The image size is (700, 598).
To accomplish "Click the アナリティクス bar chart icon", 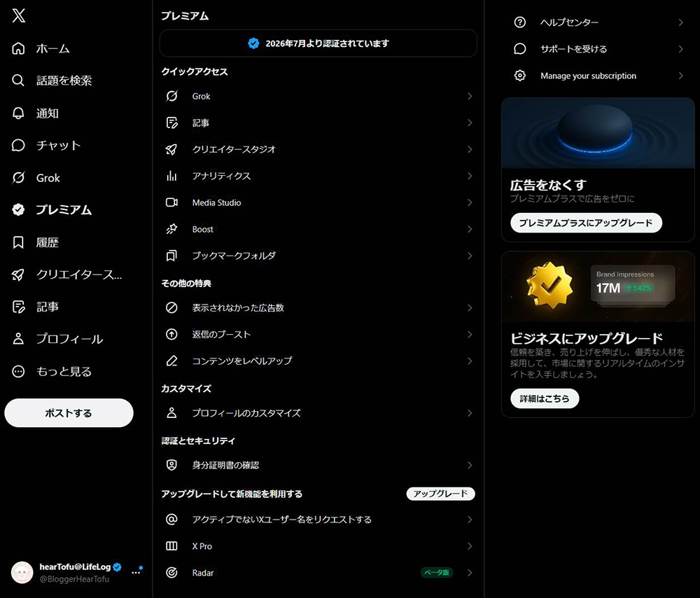I will [x=172, y=176].
